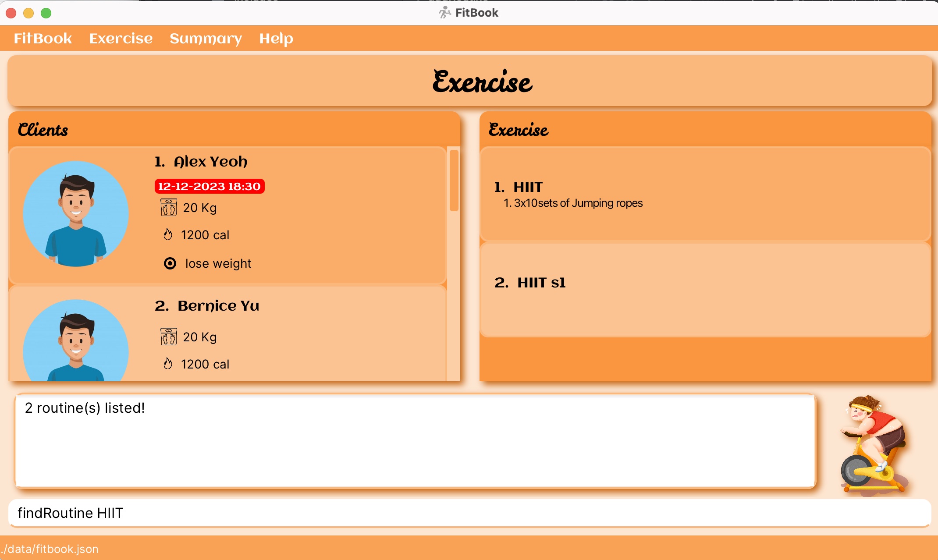Viewport: 938px width, 560px height.
Task: Click the red appointment tag 12-12-2023 18:30
Action: click(x=210, y=186)
